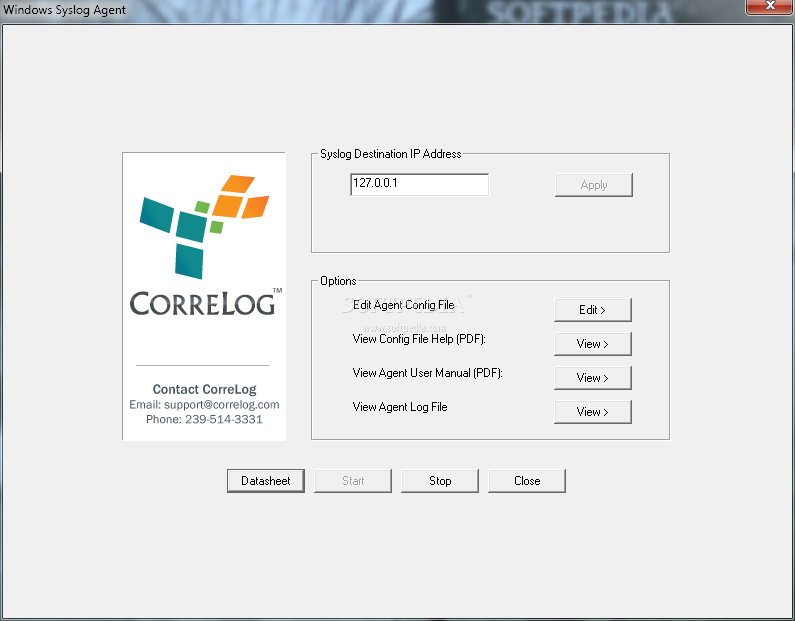The image size is (795, 621).
Task: Click the Windows Syslog Agent title text
Action: tap(64, 10)
